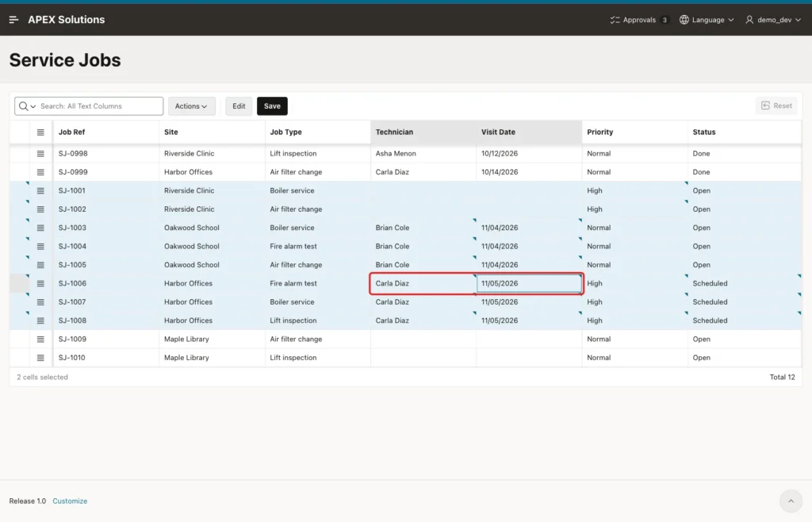Click the Status column header
This screenshot has width=812, height=522.
point(745,132)
